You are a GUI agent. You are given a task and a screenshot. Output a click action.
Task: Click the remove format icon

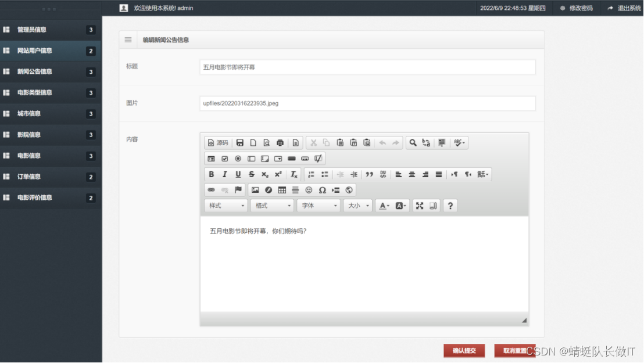pyautogui.click(x=294, y=174)
